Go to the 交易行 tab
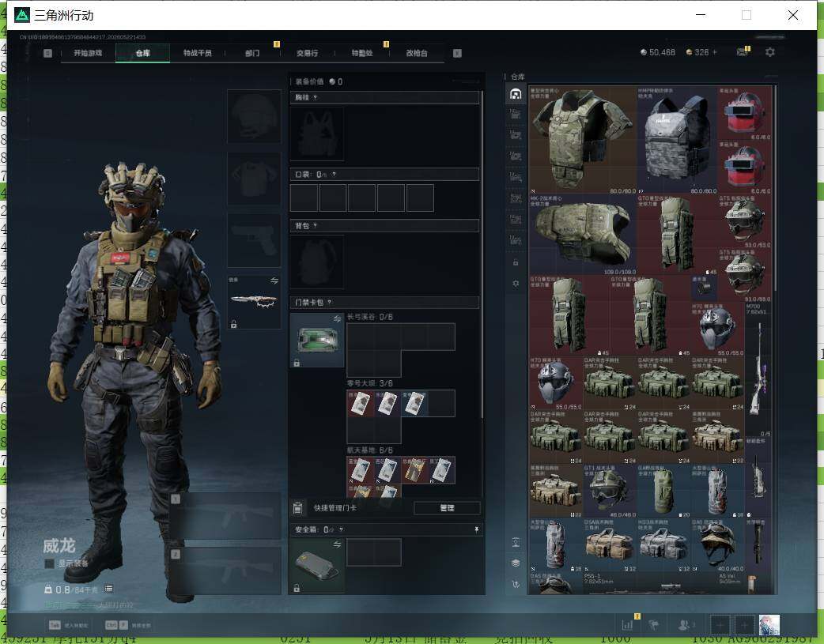The image size is (824, 644). click(307, 53)
